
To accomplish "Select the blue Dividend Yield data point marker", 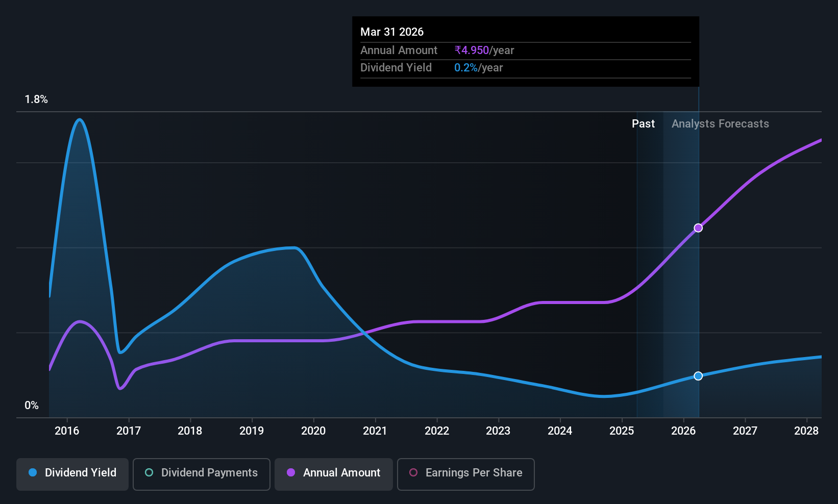I will click(x=698, y=376).
